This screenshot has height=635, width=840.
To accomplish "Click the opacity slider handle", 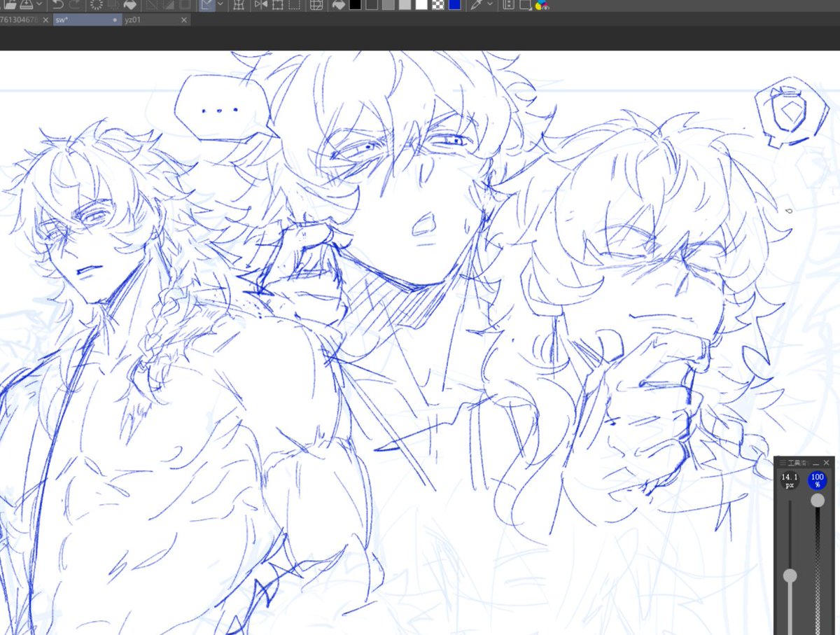I will click(x=818, y=500).
